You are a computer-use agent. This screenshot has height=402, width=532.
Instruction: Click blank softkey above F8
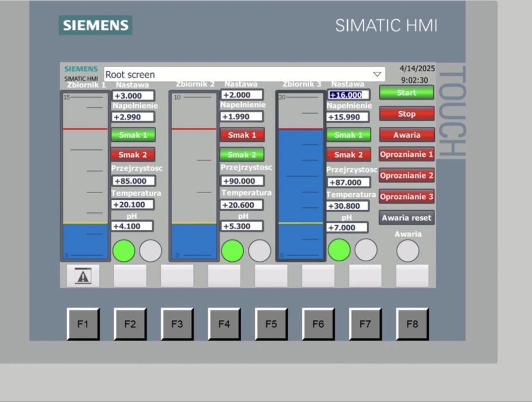[x=412, y=276]
